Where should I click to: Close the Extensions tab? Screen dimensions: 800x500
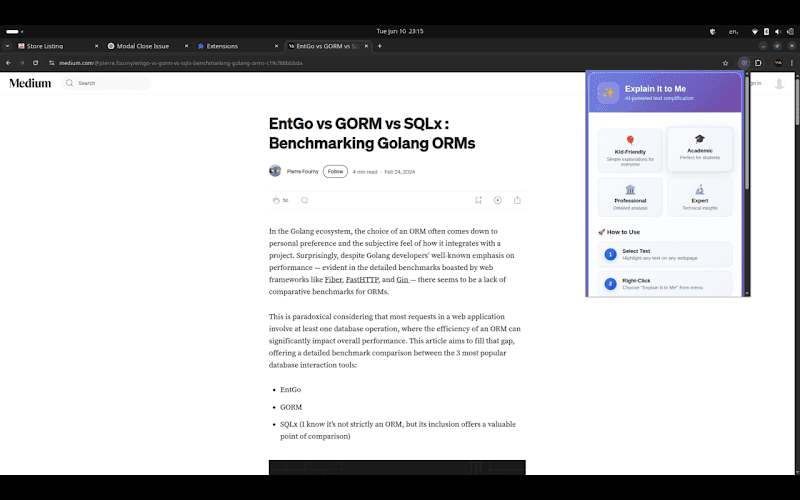point(276,46)
